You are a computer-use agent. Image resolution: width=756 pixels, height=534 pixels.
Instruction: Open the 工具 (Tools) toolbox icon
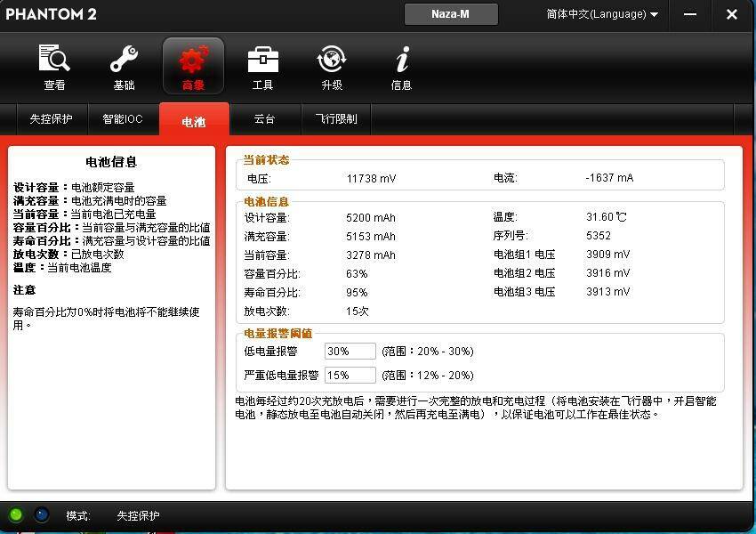click(262, 67)
